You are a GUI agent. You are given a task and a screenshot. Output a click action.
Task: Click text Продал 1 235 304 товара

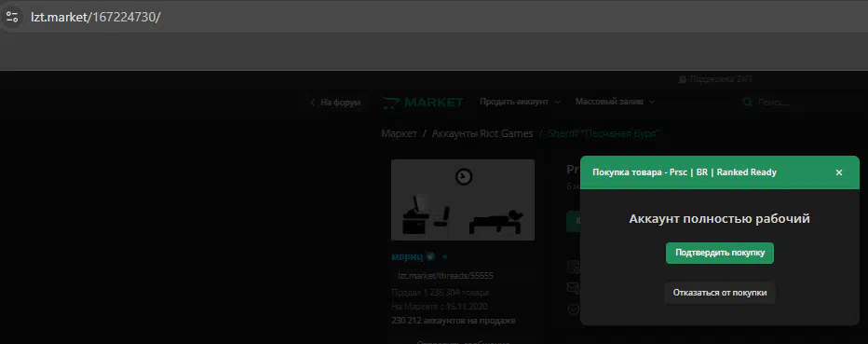441,293
